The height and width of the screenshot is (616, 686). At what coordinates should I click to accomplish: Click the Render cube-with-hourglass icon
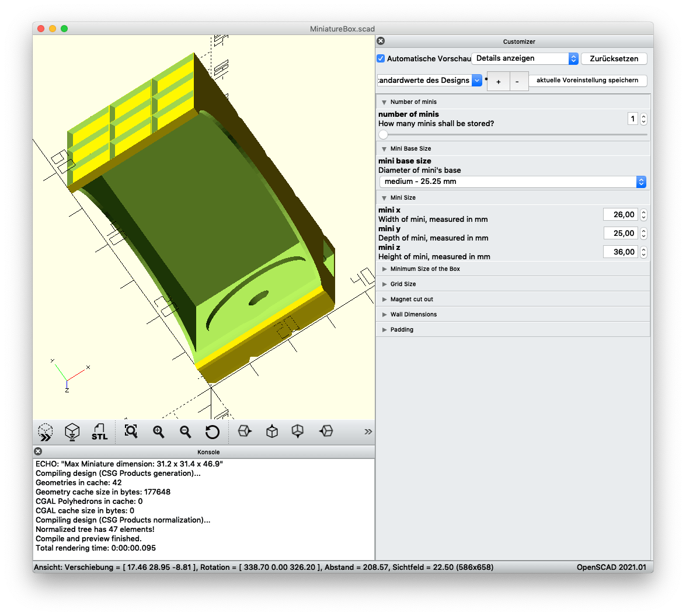(72, 432)
